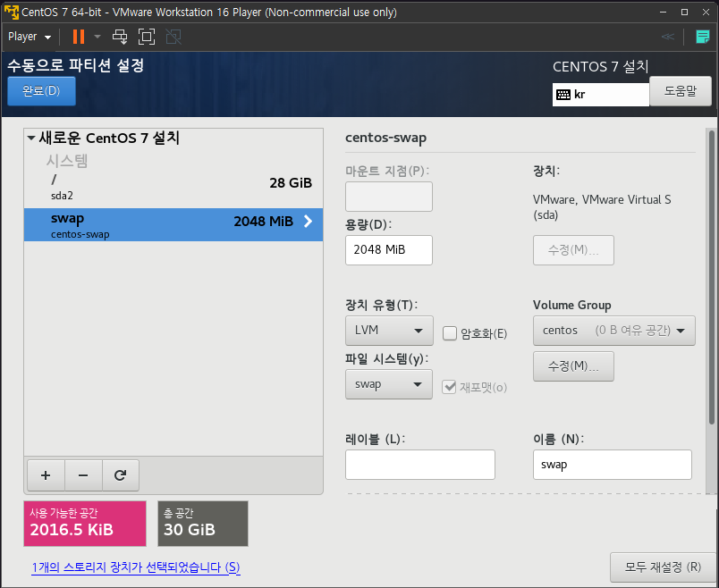The image size is (719, 588).
Task: Enter full screen mode
Action: point(147,37)
